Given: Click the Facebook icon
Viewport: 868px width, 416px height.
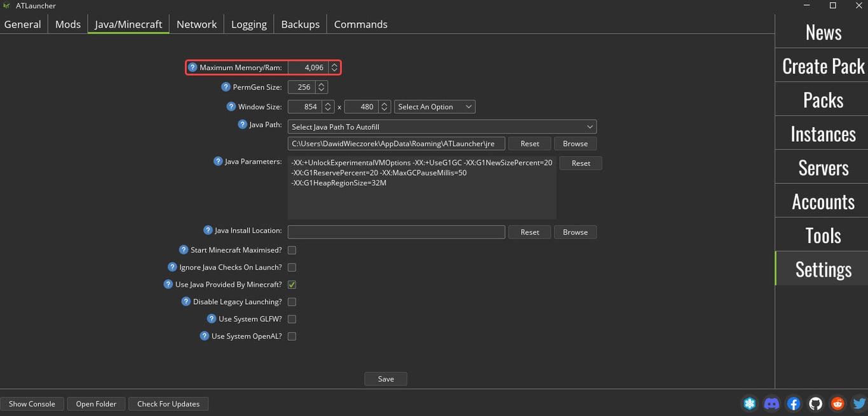Looking at the screenshot, I should (x=793, y=403).
